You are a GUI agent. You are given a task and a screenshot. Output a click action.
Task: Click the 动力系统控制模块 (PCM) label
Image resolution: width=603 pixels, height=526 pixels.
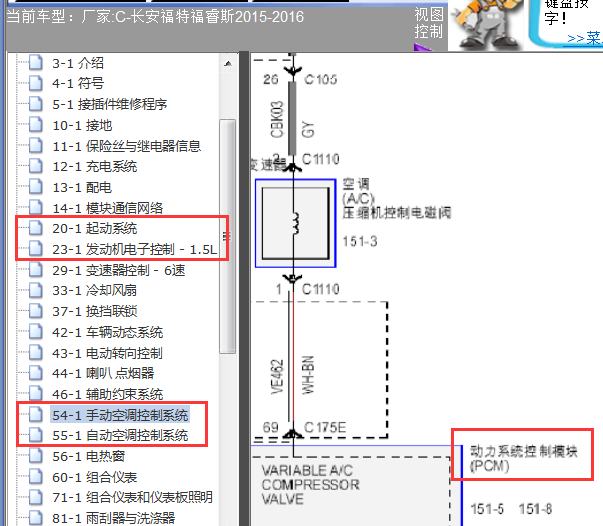pyautogui.click(x=523, y=458)
